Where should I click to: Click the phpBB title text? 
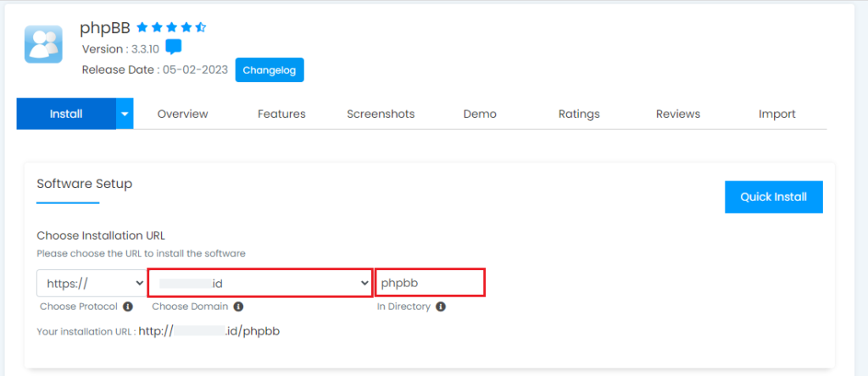pos(104,28)
